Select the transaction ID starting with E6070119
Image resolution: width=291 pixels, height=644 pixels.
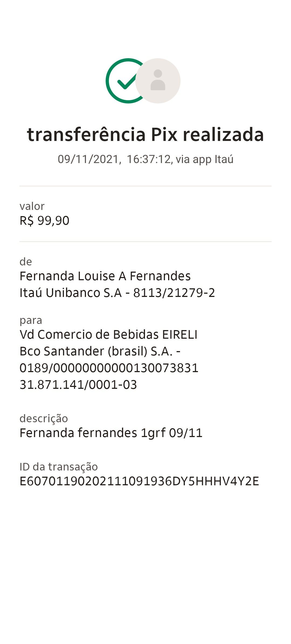pos(139,481)
